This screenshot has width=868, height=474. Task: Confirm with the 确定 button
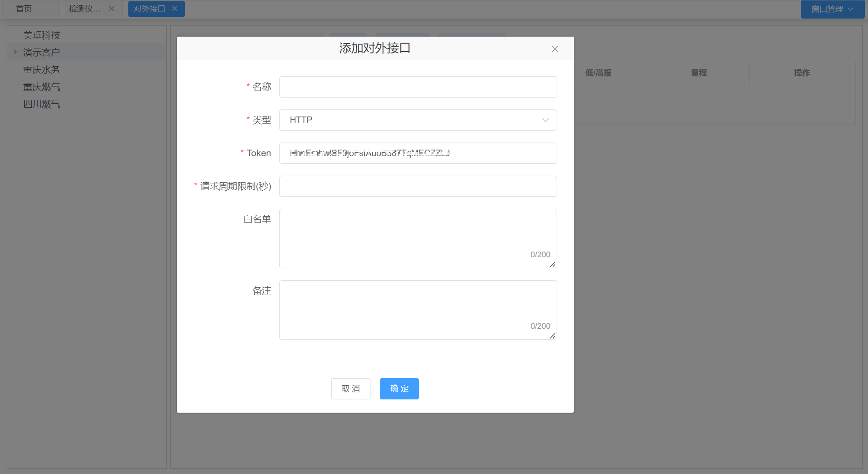coord(399,389)
